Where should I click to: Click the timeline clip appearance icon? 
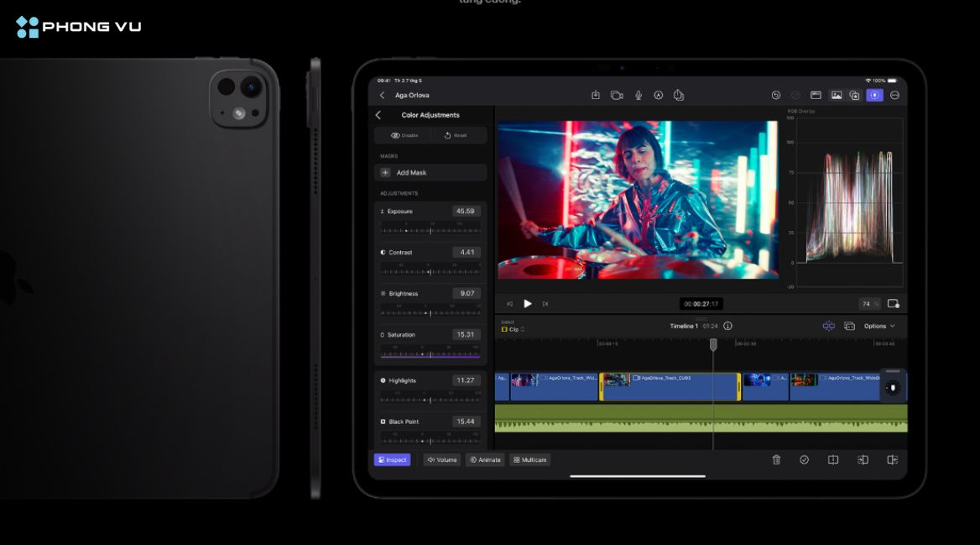(x=849, y=326)
